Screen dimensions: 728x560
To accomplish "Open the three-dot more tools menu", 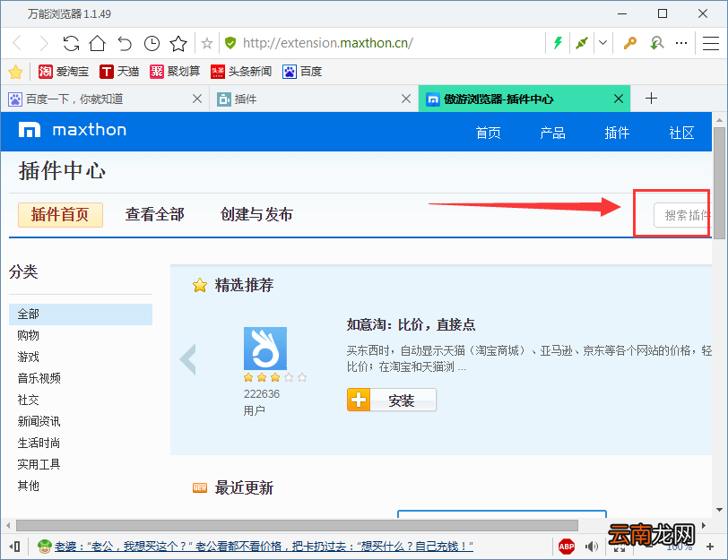I will 681,43.
